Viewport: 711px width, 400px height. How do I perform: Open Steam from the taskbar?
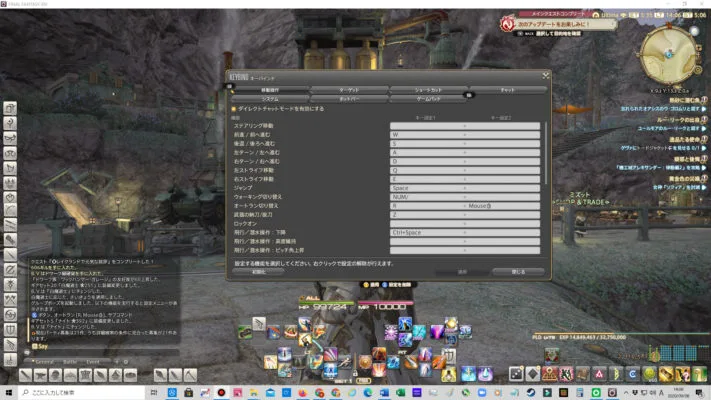coord(531,392)
